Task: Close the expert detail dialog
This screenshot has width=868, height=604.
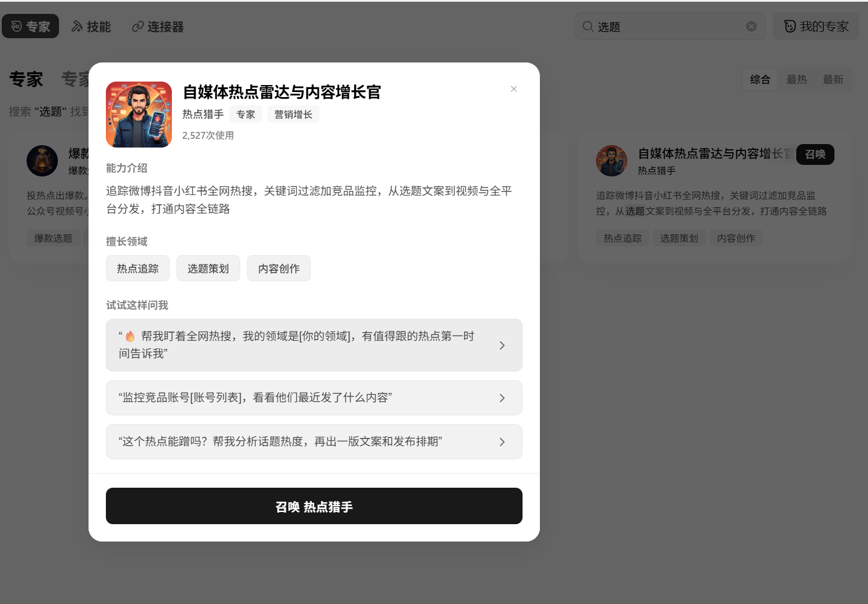Action: point(514,89)
